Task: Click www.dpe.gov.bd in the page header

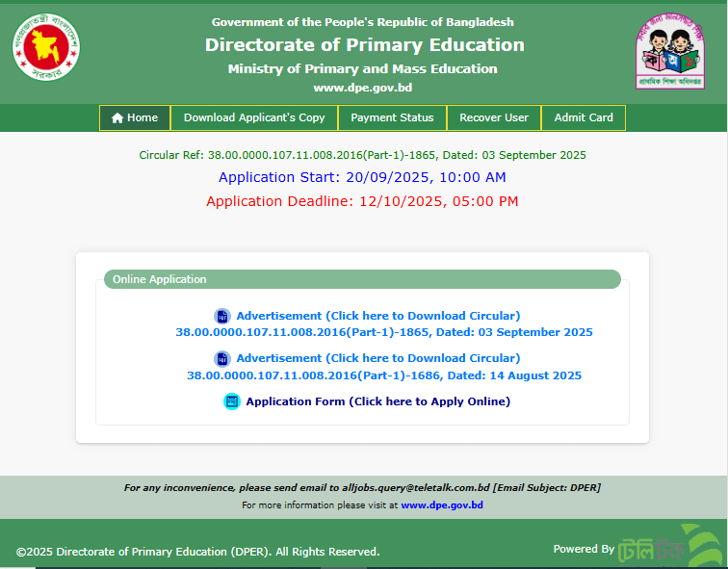Action: coord(363,88)
